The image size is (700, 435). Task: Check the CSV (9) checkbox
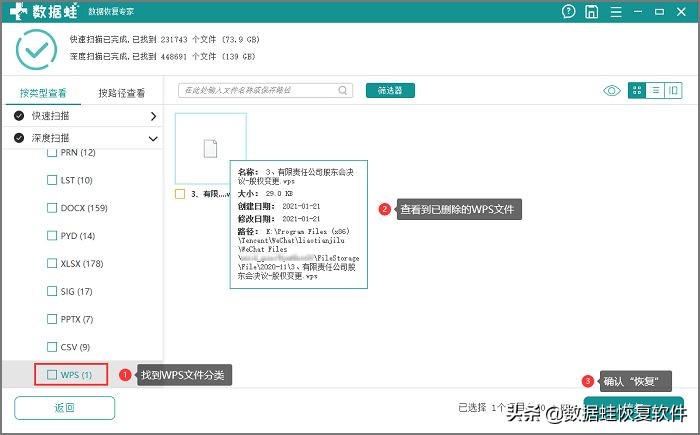(x=52, y=347)
